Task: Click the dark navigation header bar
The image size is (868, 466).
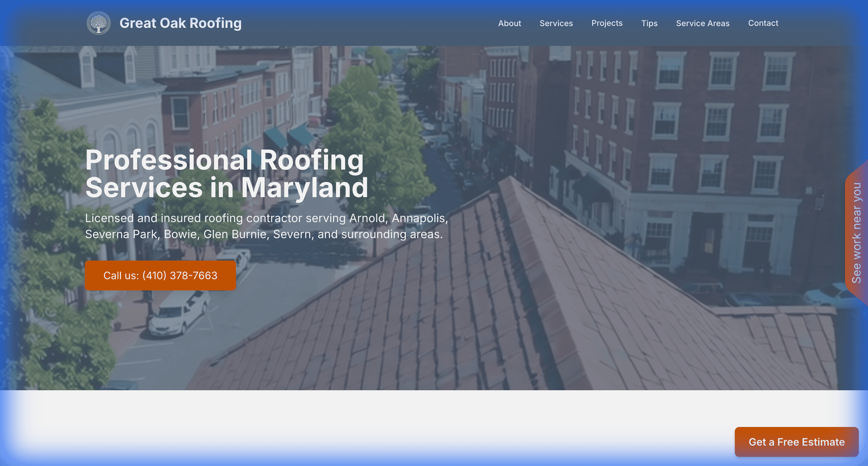Action: (x=371, y=23)
